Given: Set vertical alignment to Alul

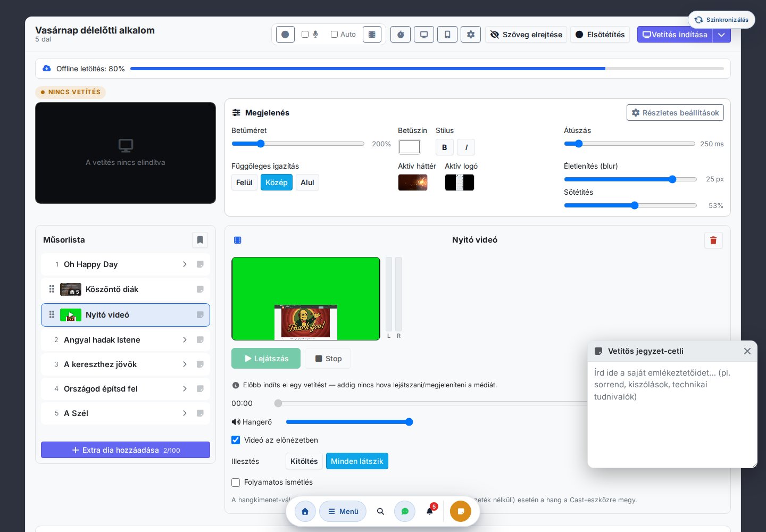Looking at the screenshot, I should pos(307,182).
